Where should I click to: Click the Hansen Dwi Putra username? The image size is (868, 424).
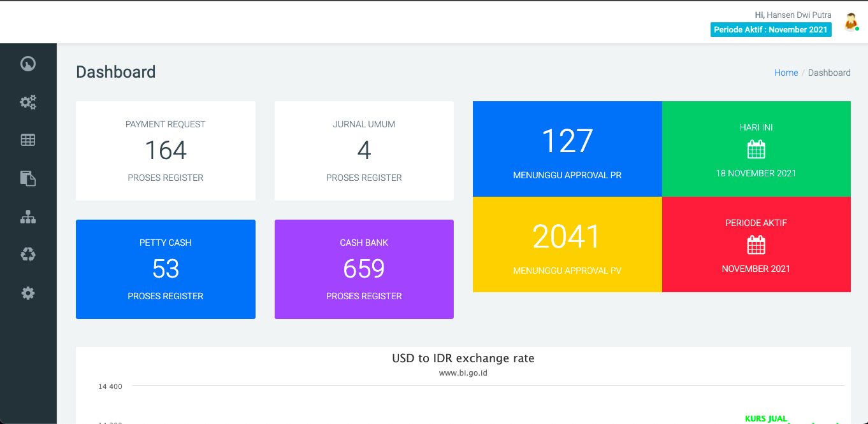tap(799, 15)
